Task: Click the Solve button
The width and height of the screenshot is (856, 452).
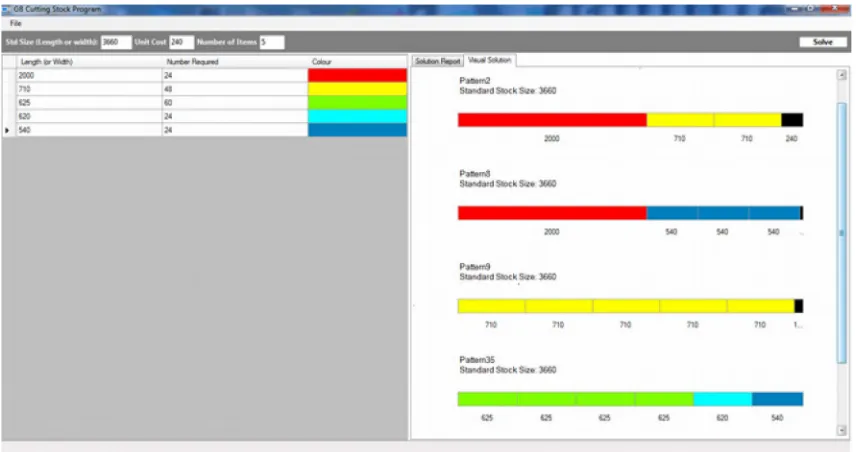Action: [823, 42]
